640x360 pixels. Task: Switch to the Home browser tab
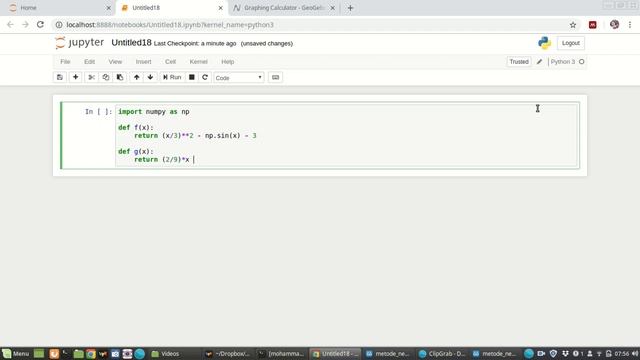coord(57,8)
